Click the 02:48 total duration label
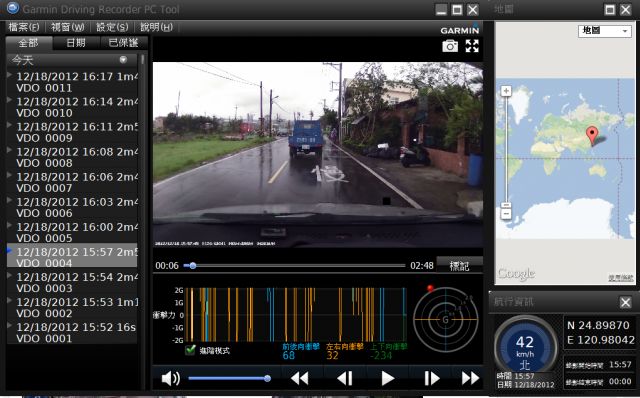 tap(422, 266)
